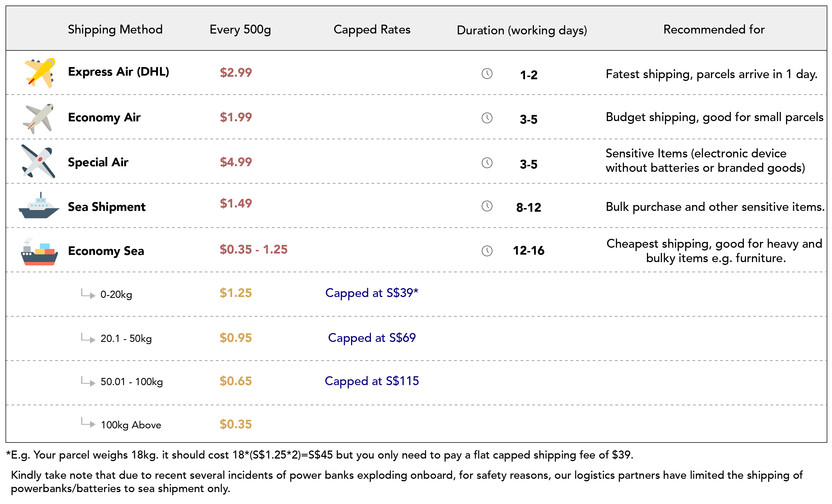
Task: Click the $0.65 rate for 50.01 - 100kg
Action: click(x=236, y=381)
